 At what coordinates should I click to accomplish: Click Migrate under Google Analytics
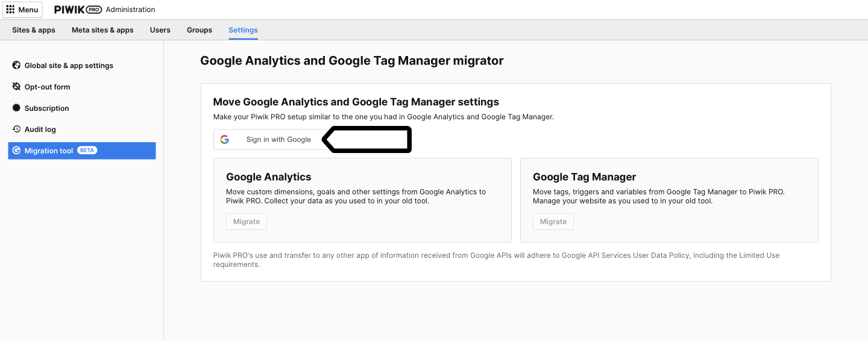(247, 222)
